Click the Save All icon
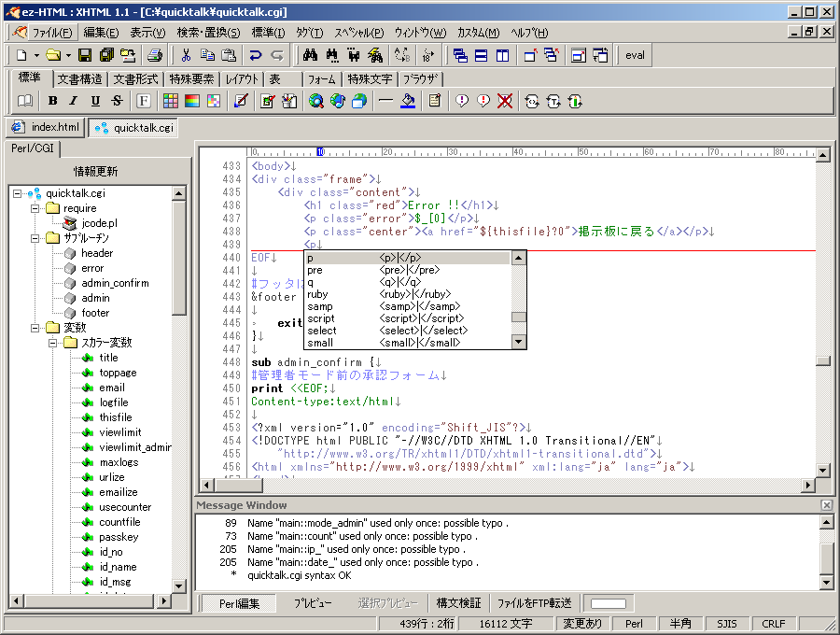The width and height of the screenshot is (840, 635). pos(106,55)
